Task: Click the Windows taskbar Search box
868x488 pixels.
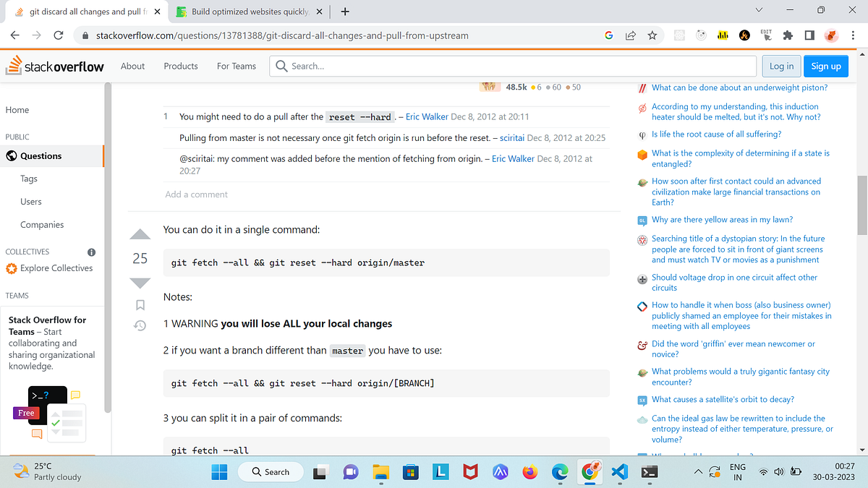Action: pos(270,472)
